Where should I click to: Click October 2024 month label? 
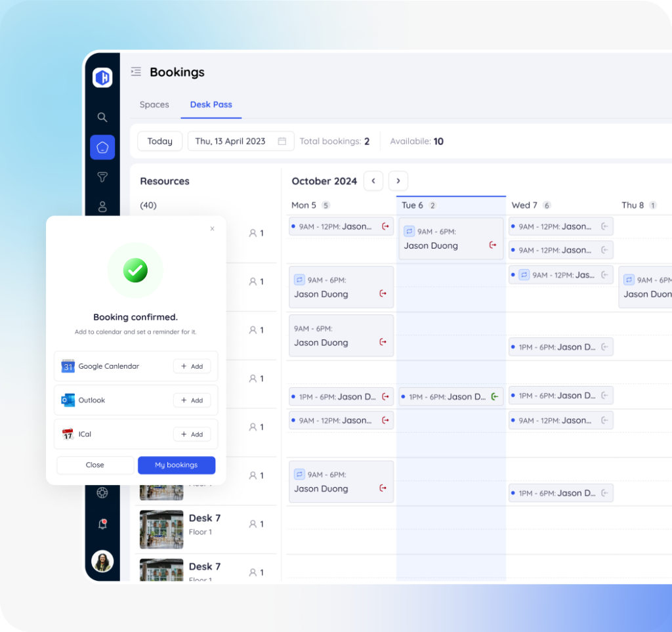(x=324, y=181)
